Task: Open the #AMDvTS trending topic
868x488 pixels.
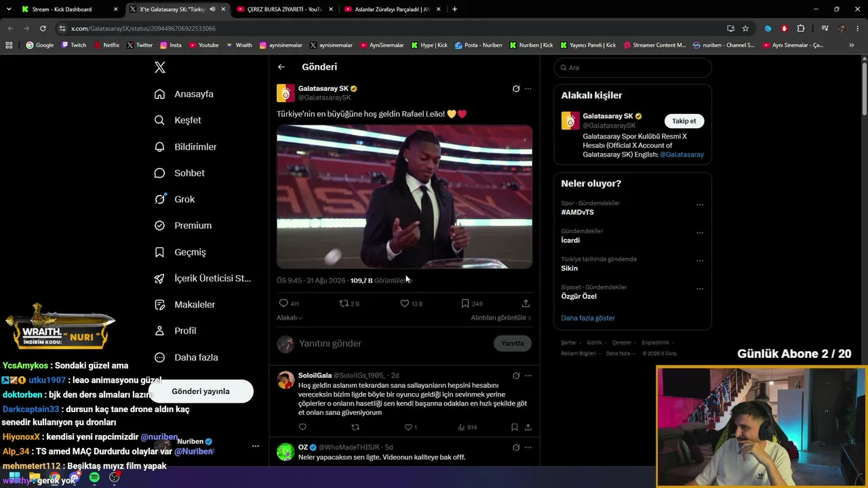Action: click(x=578, y=212)
